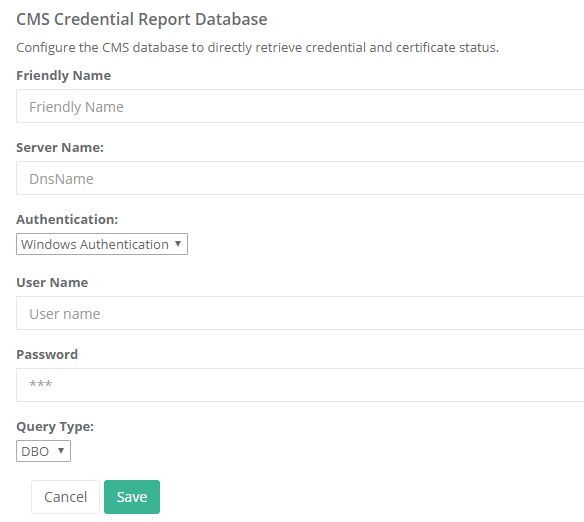Screen dimensions: 584x522
Task: Click the DnsName placeholder text
Action: 61,179
